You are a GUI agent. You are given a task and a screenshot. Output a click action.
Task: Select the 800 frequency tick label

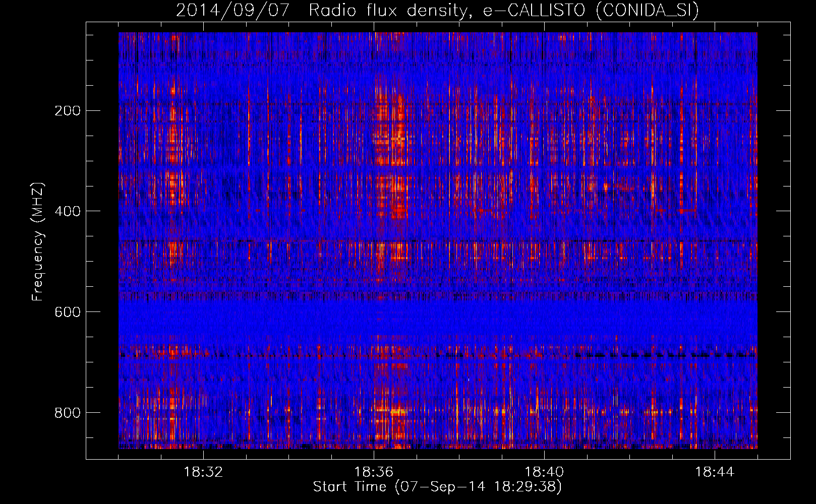(x=67, y=413)
